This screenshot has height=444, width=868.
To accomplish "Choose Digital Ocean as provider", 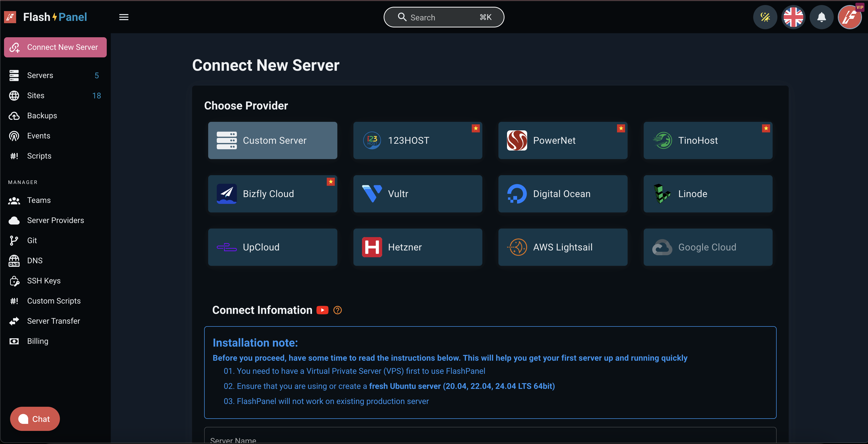I will click(562, 194).
